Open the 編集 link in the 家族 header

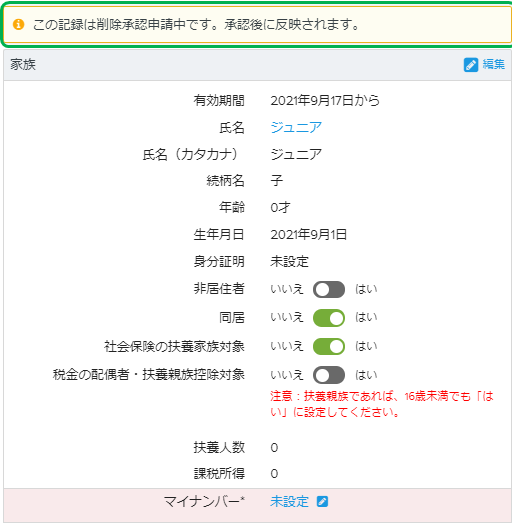(x=494, y=64)
